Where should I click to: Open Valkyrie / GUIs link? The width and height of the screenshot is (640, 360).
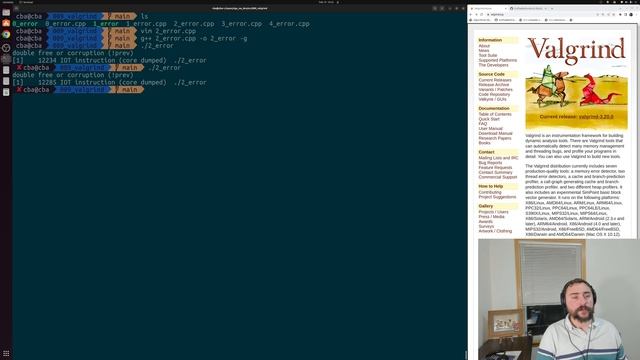click(492, 99)
